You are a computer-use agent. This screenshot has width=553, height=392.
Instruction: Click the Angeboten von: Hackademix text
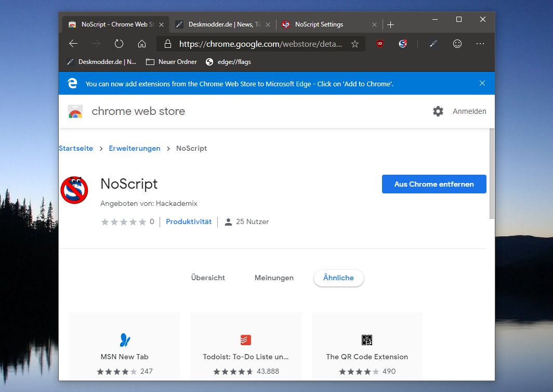(x=149, y=203)
